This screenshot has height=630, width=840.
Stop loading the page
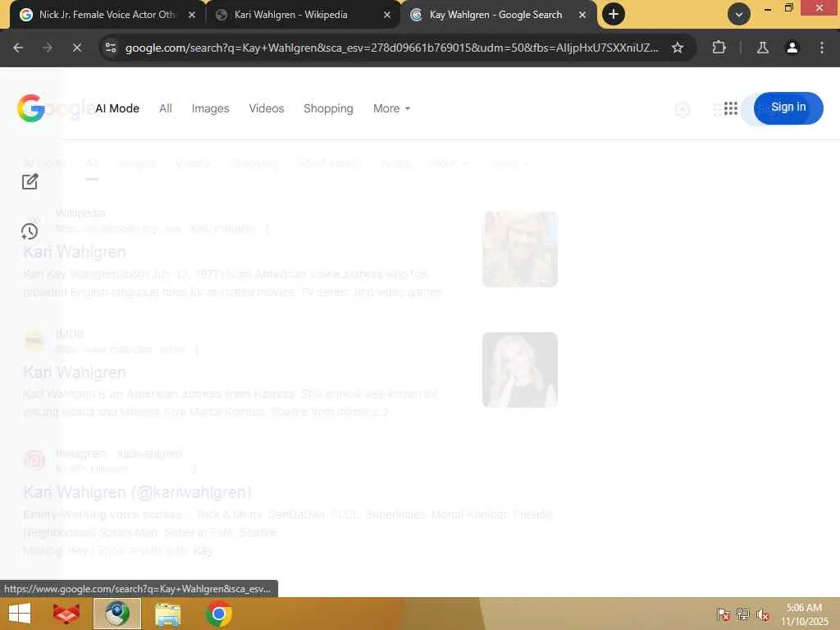[76, 48]
